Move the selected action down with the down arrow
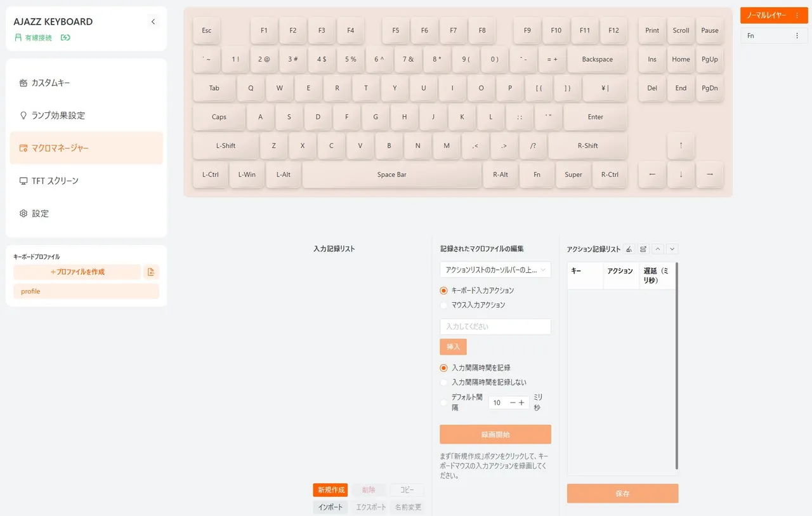812x516 pixels. point(672,249)
